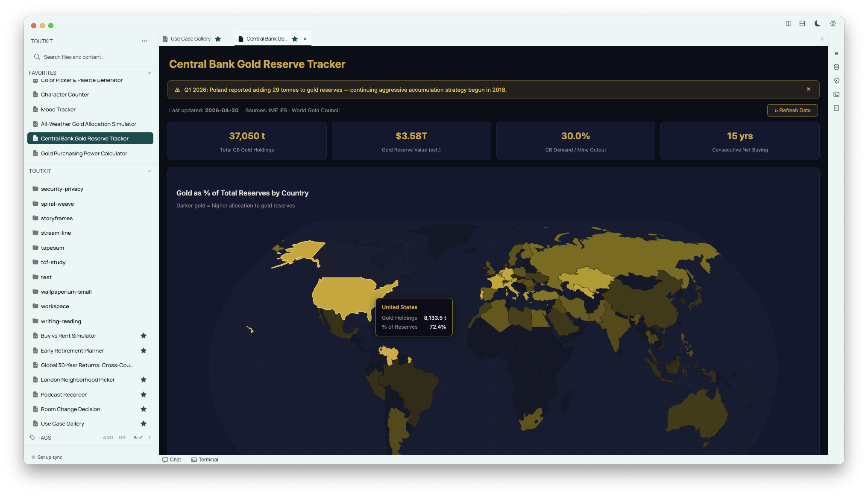Open the outline list icon in right rail
Image resolution: width=868 pixels, height=496 pixels.
click(x=836, y=53)
